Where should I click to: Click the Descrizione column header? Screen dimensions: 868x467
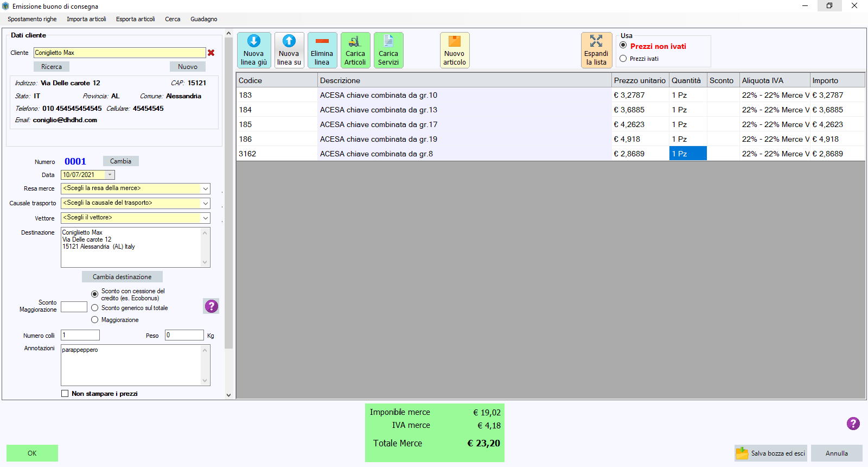pyautogui.click(x=464, y=80)
